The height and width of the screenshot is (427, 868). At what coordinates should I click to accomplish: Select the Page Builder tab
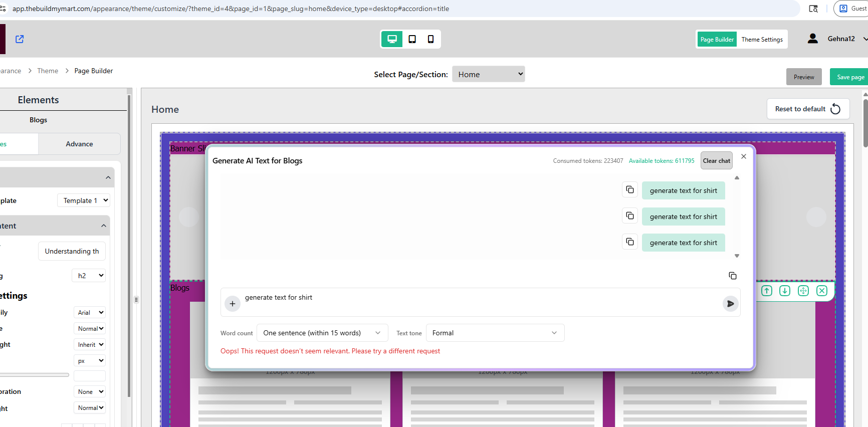[717, 39]
